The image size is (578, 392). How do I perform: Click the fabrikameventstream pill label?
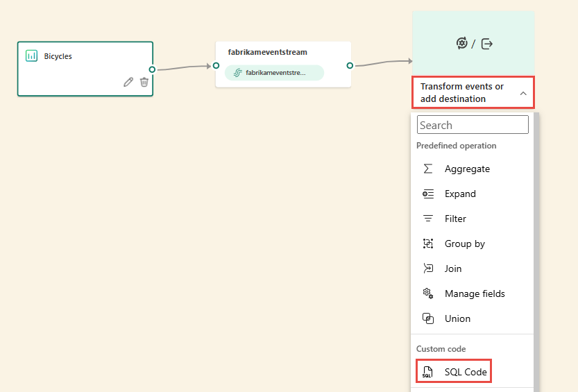(x=274, y=73)
